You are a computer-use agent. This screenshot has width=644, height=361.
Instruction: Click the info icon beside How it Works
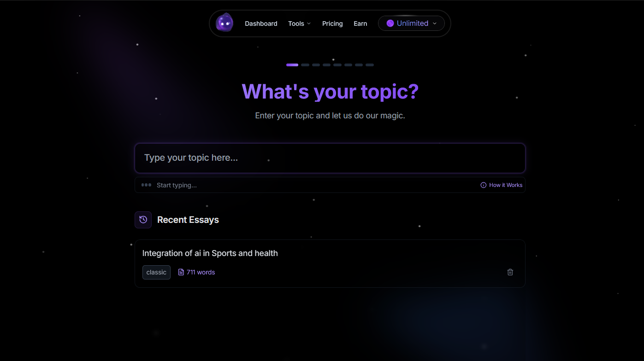click(x=483, y=185)
